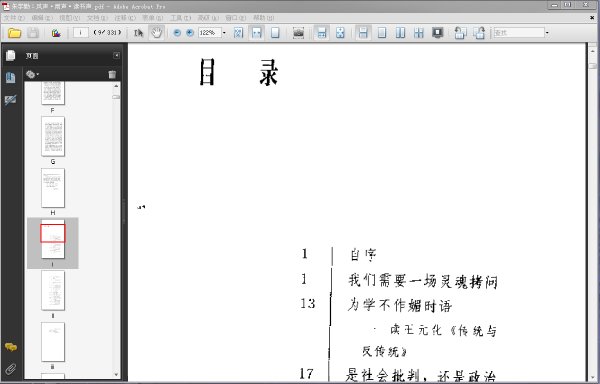
Task: Zoom out with the minus button
Action: [x=177, y=33]
